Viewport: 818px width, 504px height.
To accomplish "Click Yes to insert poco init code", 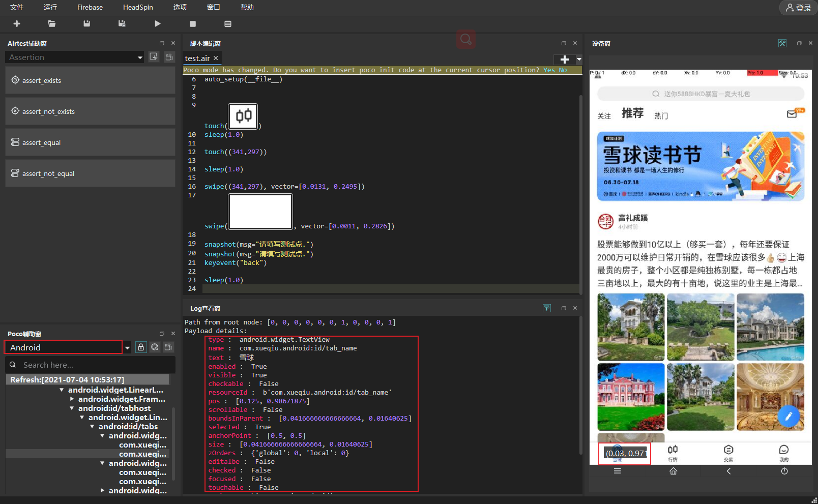I will 549,70.
